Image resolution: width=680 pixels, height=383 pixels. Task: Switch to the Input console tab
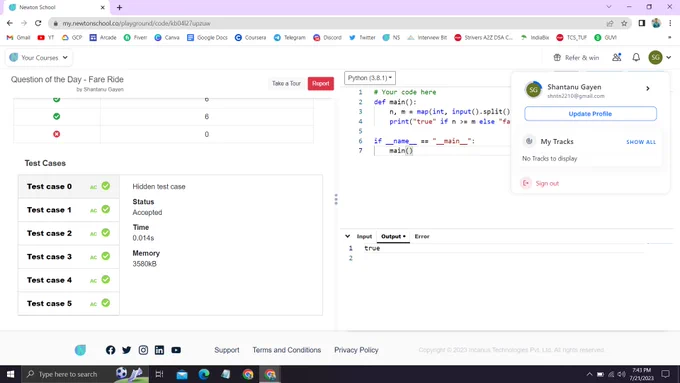click(x=364, y=236)
